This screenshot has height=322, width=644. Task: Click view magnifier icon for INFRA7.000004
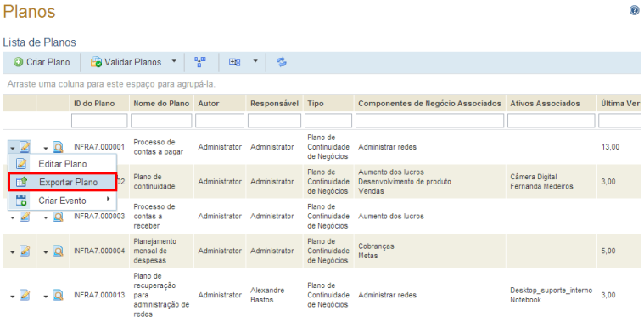[58, 251]
